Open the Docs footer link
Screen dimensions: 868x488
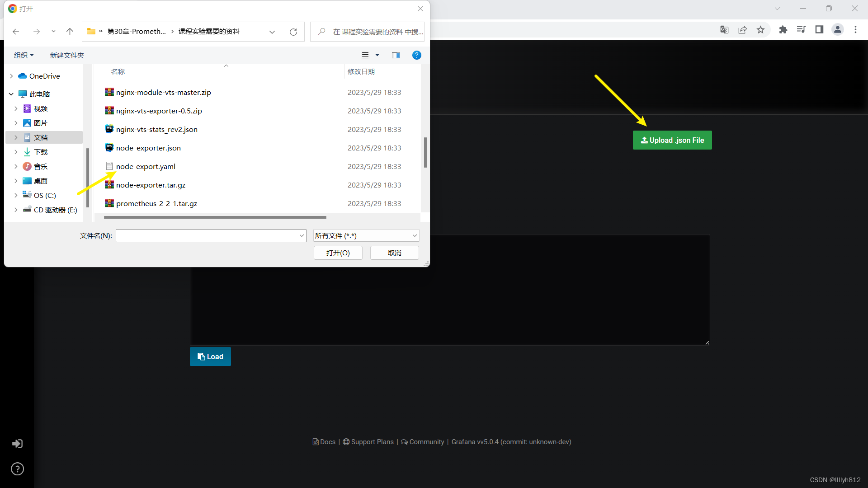(x=324, y=442)
